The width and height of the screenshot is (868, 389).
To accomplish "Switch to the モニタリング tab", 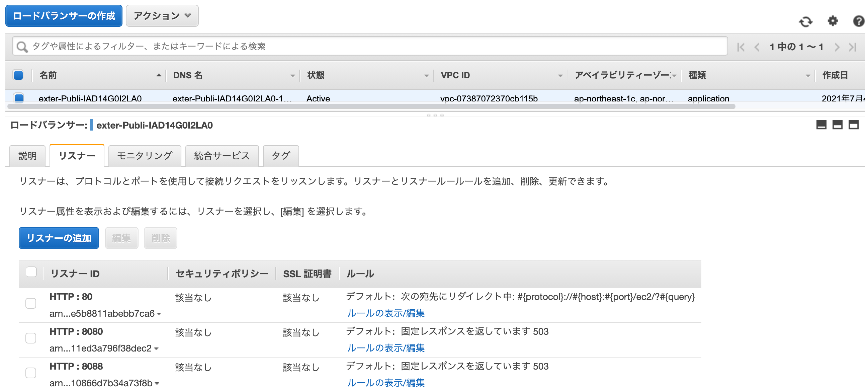I will point(145,155).
